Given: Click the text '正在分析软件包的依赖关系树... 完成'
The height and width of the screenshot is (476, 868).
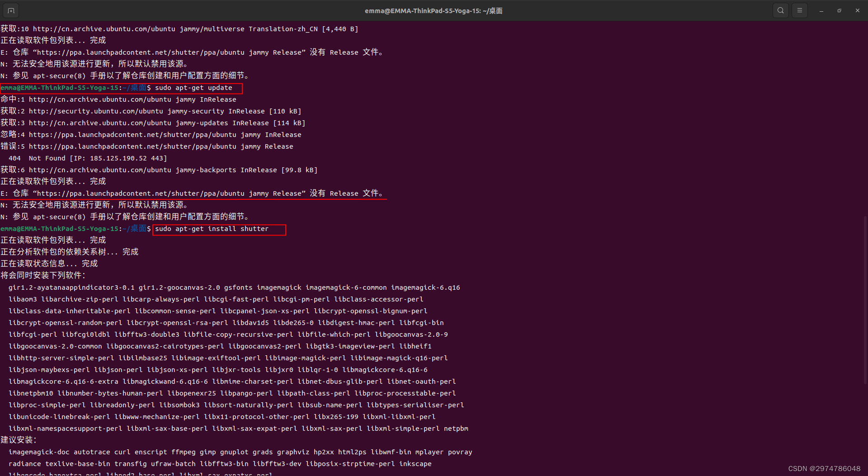Looking at the screenshot, I should pyautogui.click(x=70, y=252).
